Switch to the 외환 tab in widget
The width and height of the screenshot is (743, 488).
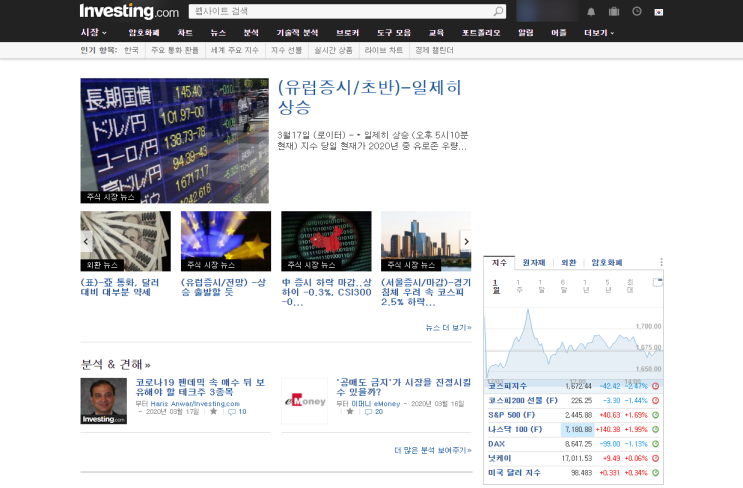tap(569, 262)
